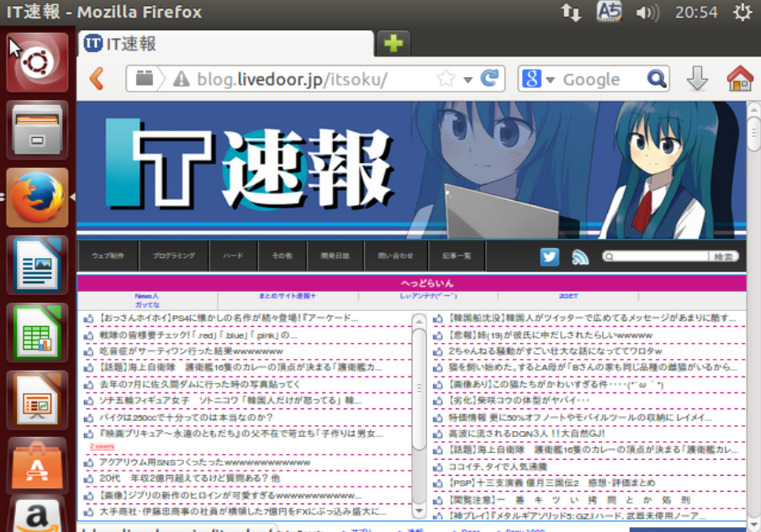
Task: Open the 2GET link
Action: [x=568, y=296]
